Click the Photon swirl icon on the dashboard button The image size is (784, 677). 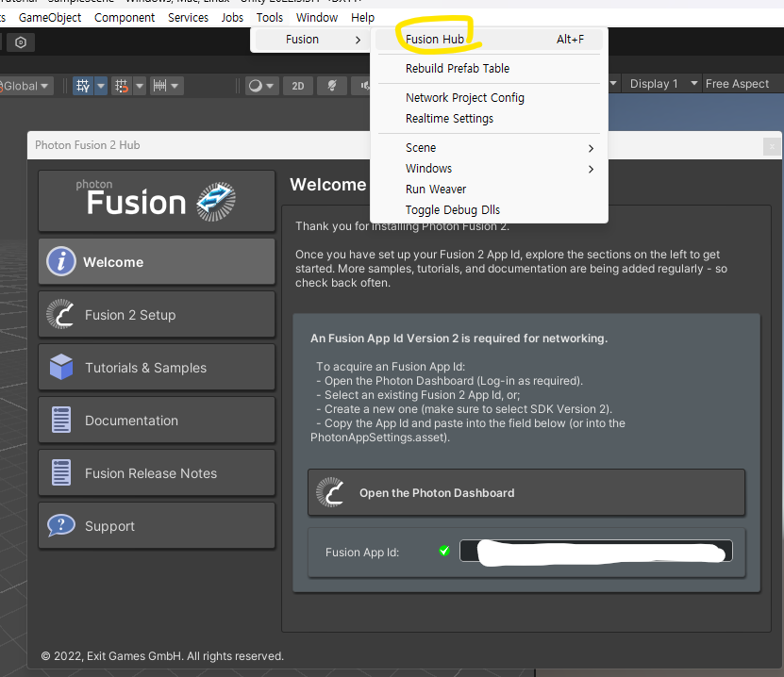tap(330, 492)
